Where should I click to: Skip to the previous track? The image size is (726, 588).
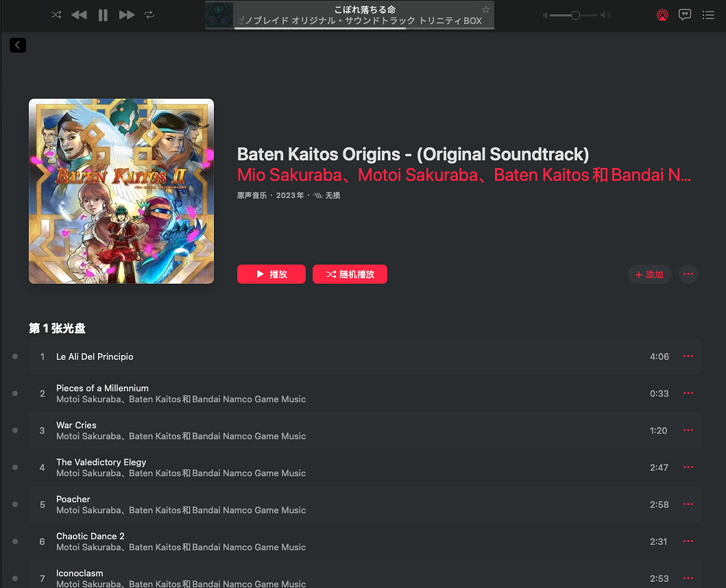click(x=79, y=15)
